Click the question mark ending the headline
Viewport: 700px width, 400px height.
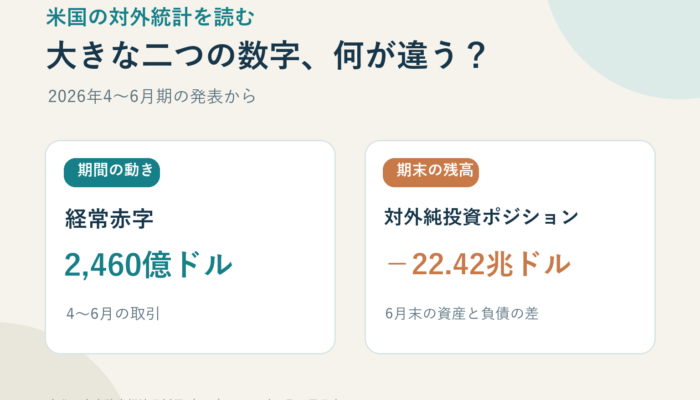(x=474, y=55)
